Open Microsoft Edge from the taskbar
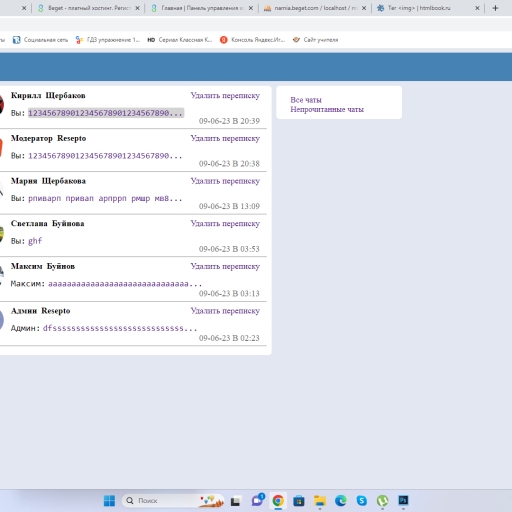 (x=341, y=500)
